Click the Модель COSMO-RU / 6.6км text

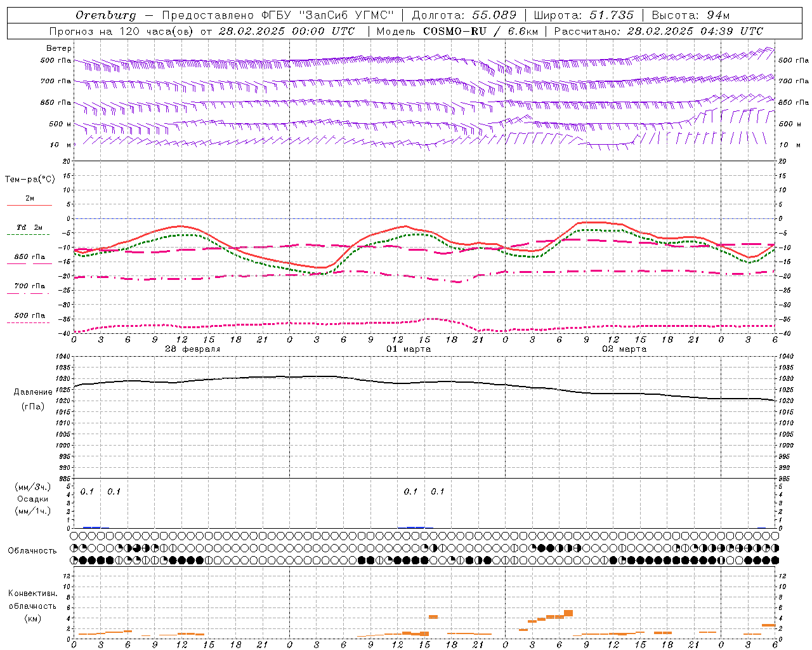[x=457, y=31]
